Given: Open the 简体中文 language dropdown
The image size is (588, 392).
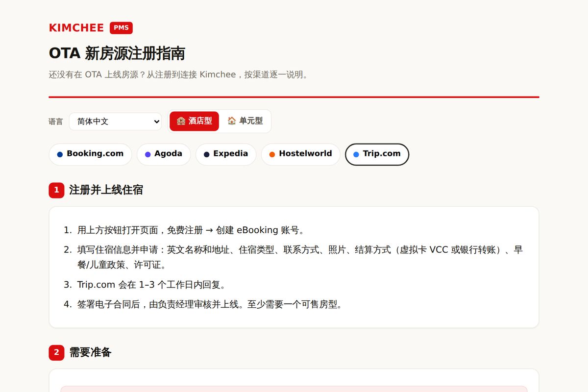Looking at the screenshot, I should (115, 122).
